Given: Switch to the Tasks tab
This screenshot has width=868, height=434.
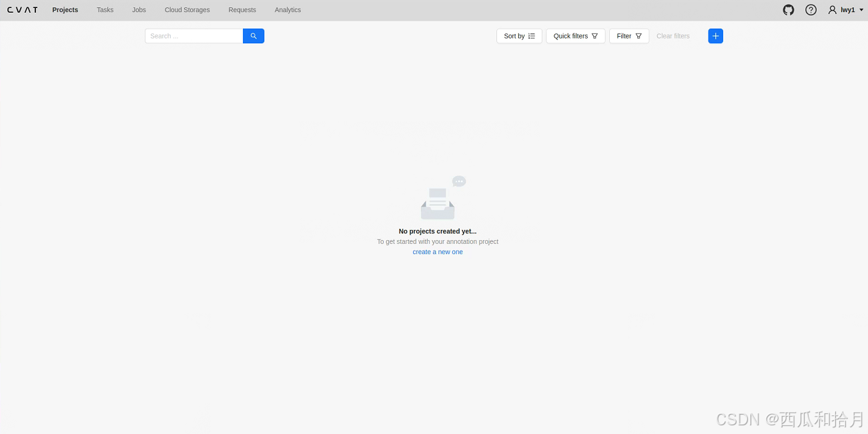Looking at the screenshot, I should 105,10.
